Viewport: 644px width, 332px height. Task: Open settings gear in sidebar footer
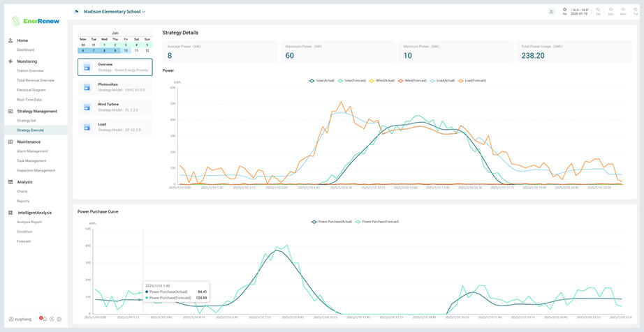pyautogui.click(x=59, y=319)
